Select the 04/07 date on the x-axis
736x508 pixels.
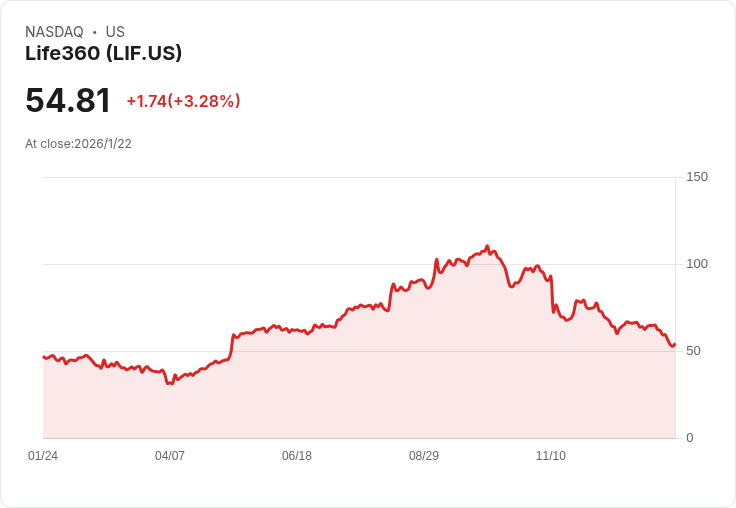[170, 456]
